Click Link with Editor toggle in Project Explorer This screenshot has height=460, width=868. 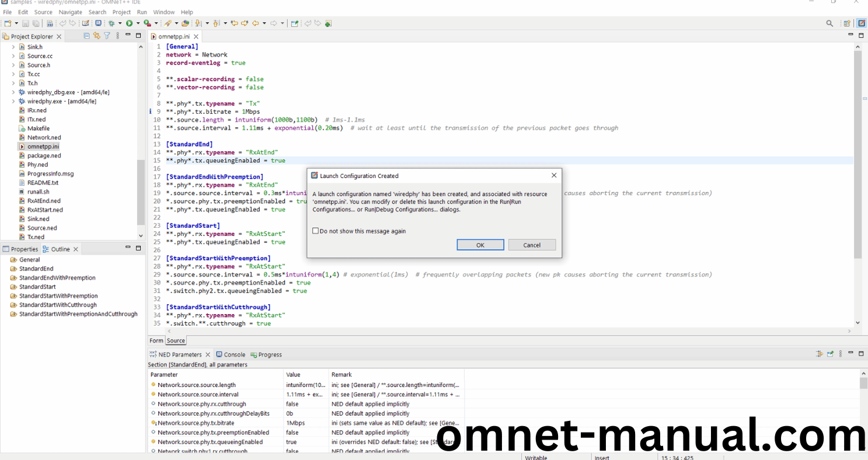(x=97, y=36)
